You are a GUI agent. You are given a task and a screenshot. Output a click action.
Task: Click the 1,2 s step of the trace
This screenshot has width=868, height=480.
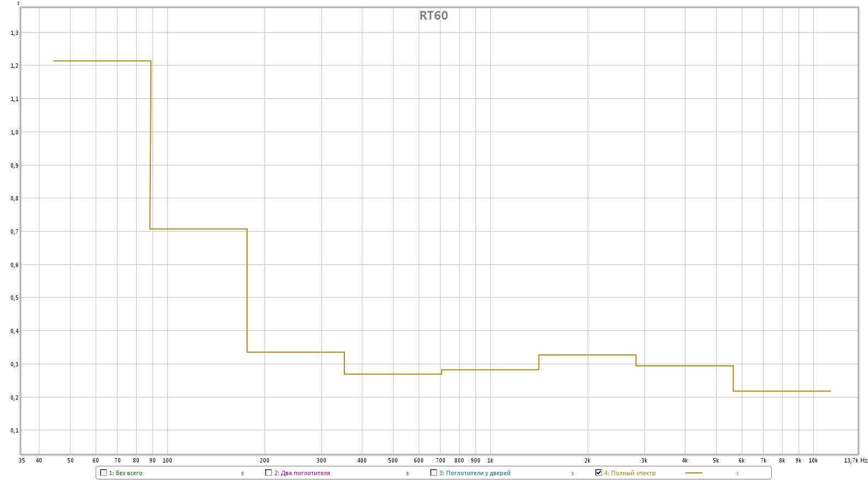click(x=102, y=61)
